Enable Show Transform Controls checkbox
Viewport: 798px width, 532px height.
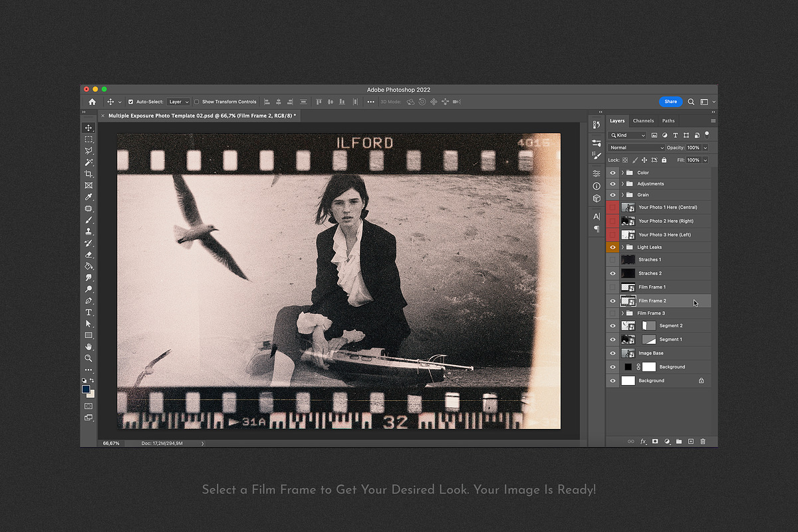point(197,102)
